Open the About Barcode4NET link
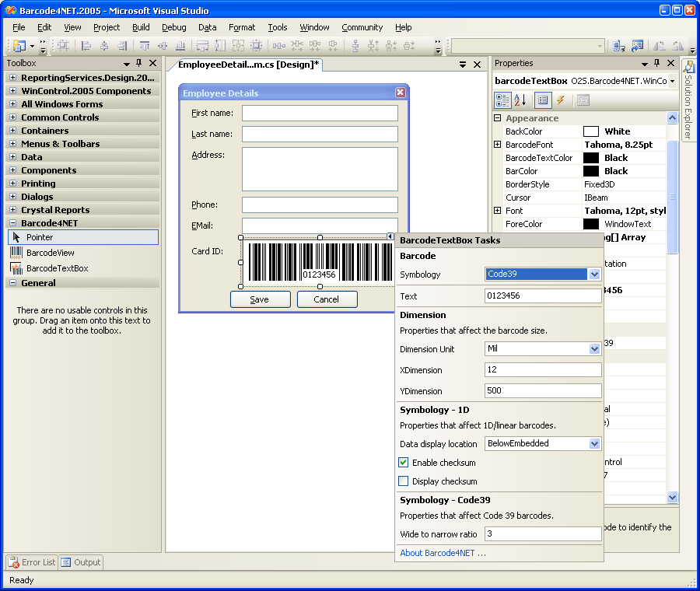The height and width of the screenshot is (591, 700). (x=443, y=553)
